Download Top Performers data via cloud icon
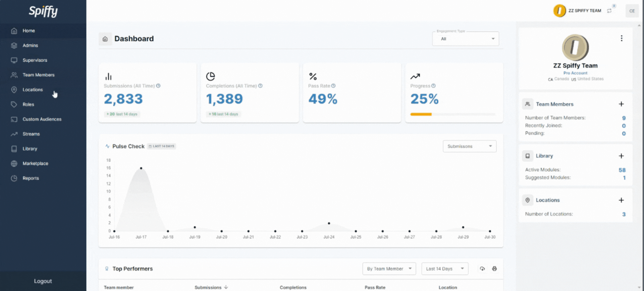The width and height of the screenshot is (644, 291). 482,269
